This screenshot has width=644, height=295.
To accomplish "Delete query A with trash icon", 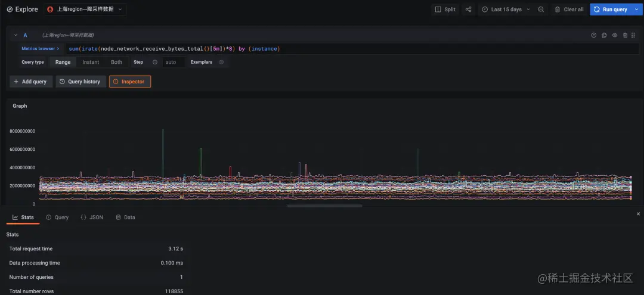I will tap(625, 35).
